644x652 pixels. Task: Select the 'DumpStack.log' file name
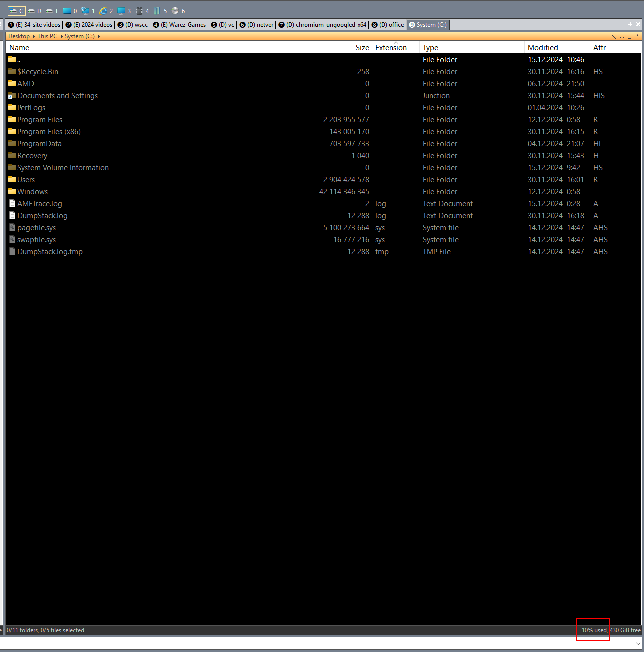pyautogui.click(x=42, y=216)
